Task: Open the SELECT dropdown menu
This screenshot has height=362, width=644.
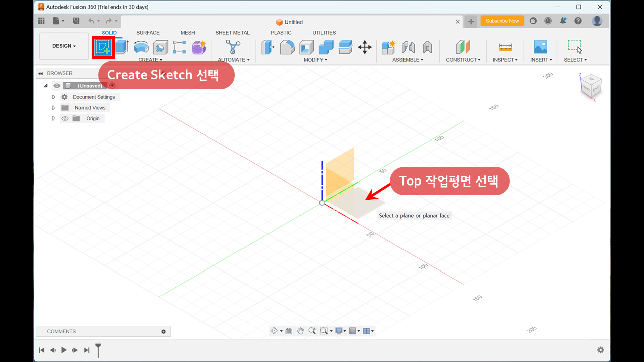Action: click(x=575, y=60)
